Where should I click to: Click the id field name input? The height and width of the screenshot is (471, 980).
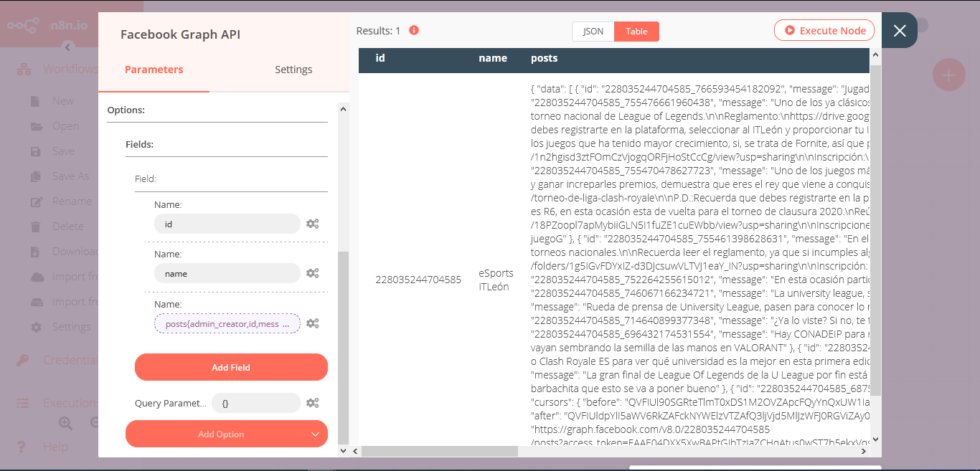tap(227, 224)
